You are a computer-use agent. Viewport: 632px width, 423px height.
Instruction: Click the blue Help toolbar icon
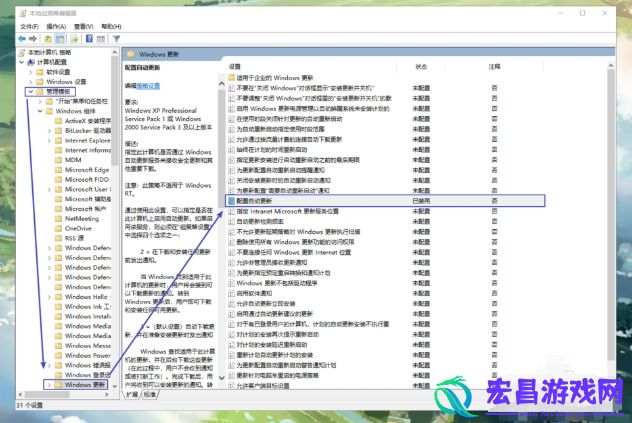tap(89, 39)
